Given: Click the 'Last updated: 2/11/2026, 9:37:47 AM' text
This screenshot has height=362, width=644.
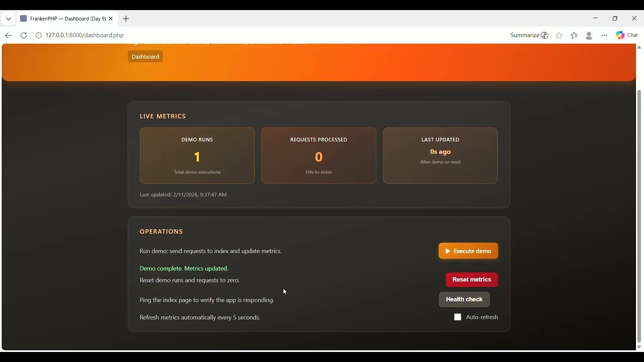Looking at the screenshot, I should pyautogui.click(x=183, y=195).
